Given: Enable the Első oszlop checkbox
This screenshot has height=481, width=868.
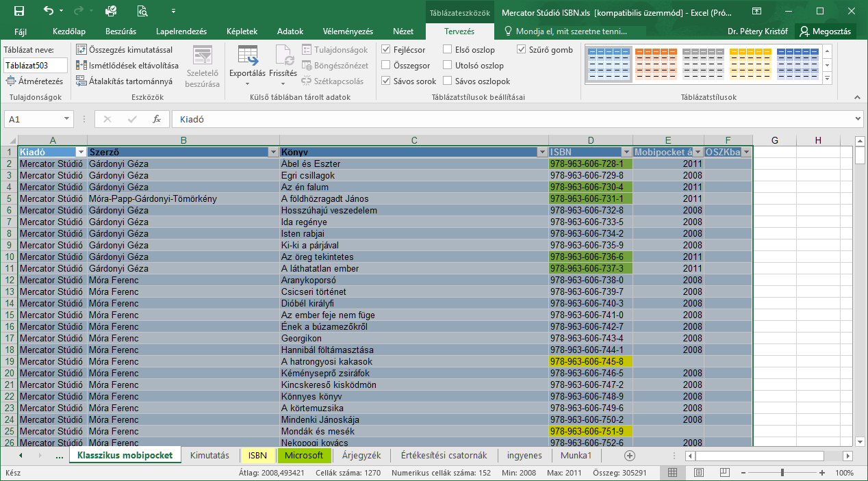Looking at the screenshot, I should coord(448,50).
